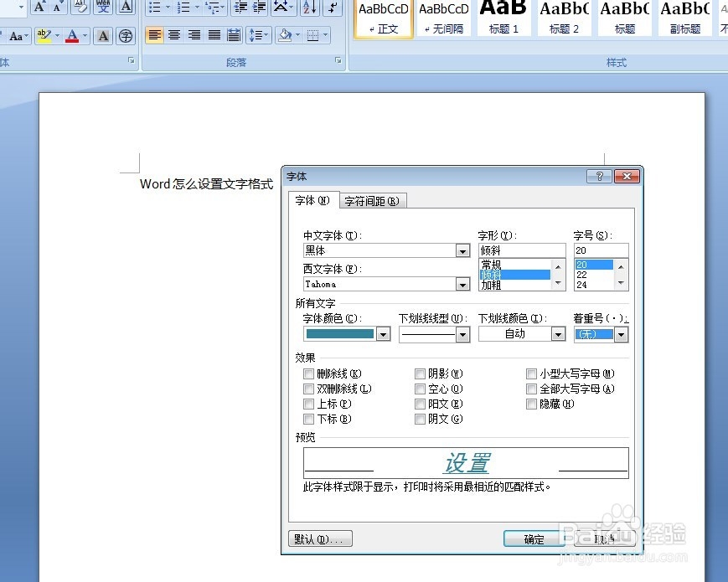Open the 下划线颜色 dropdown showing 自动
Image resolution: width=728 pixels, height=582 pixels.
coord(558,333)
